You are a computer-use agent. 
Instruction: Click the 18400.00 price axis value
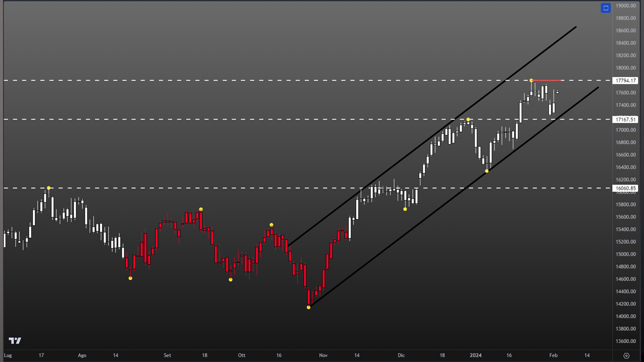click(626, 43)
